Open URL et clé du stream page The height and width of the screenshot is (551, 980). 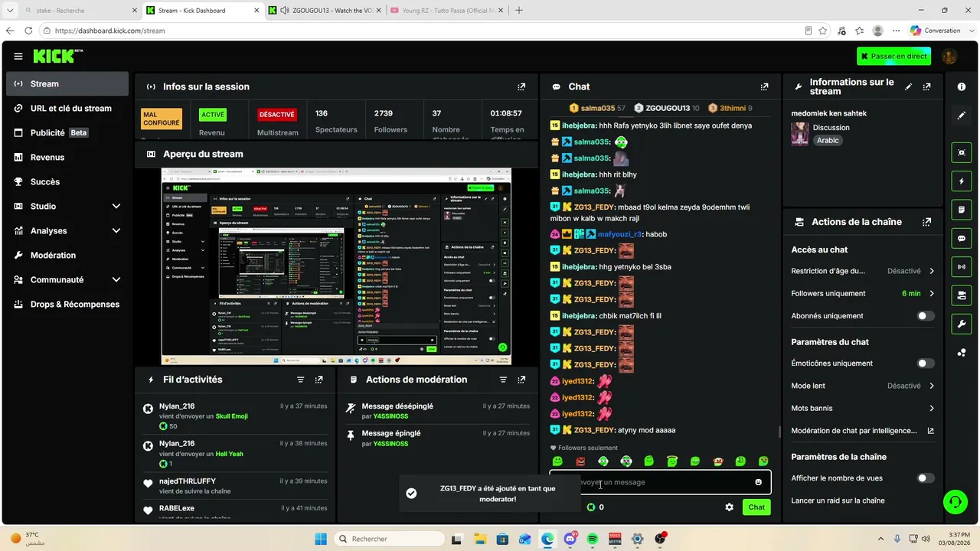click(67, 109)
